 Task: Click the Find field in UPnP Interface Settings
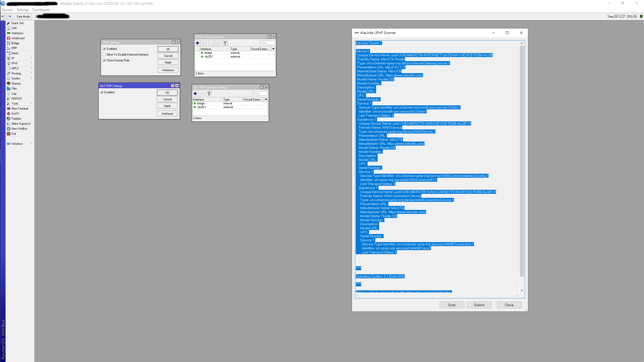(x=267, y=43)
